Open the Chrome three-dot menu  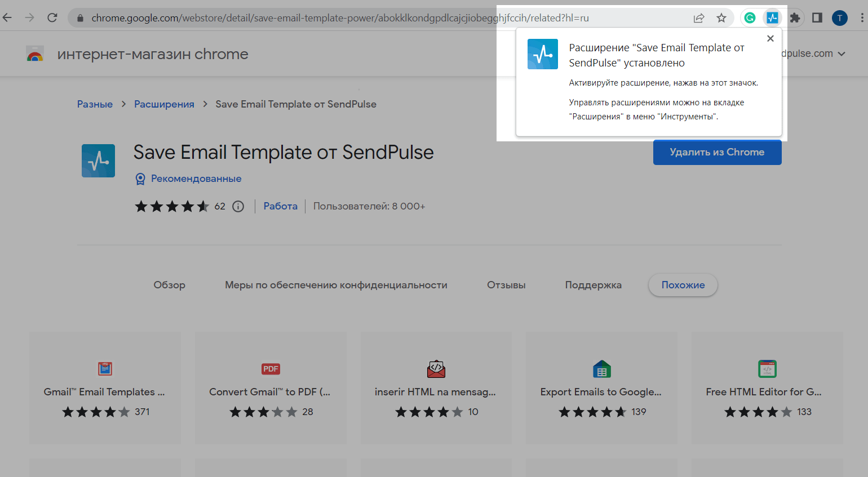click(x=862, y=18)
